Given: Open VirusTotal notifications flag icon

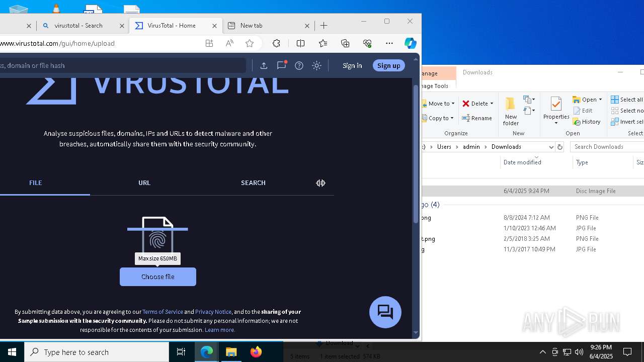Looking at the screenshot, I should click(x=282, y=65).
